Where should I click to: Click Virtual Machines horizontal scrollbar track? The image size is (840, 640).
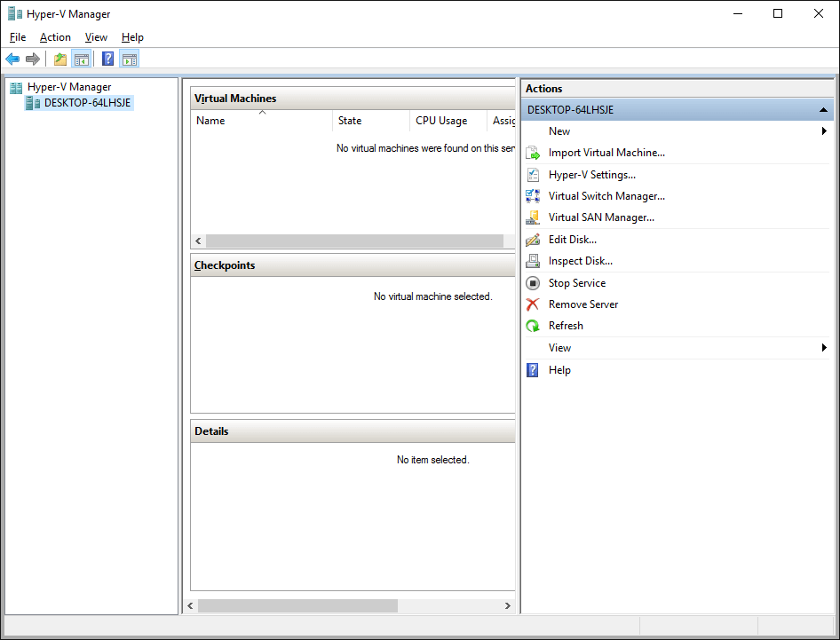354,241
